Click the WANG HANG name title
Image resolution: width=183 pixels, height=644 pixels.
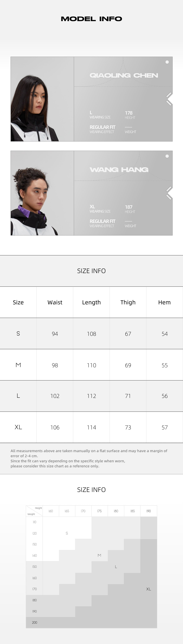pyautogui.click(x=119, y=169)
